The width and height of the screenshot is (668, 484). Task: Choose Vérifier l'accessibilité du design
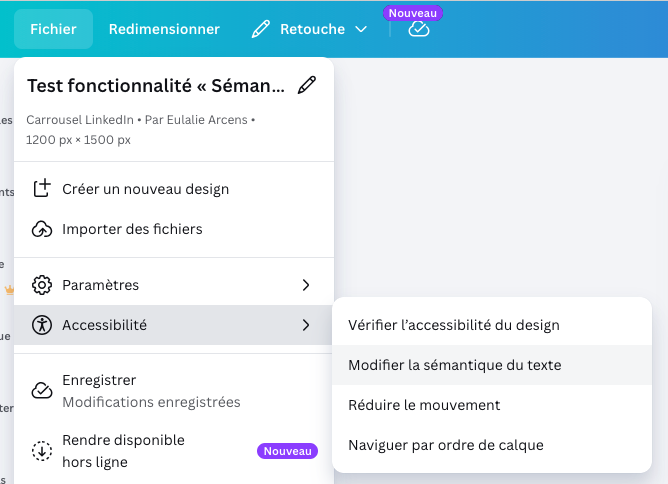454,325
